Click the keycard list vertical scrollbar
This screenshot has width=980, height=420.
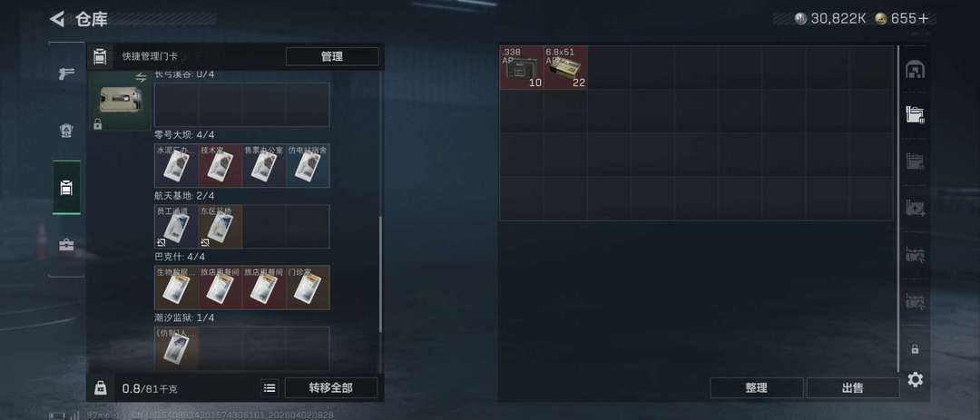point(380,275)
